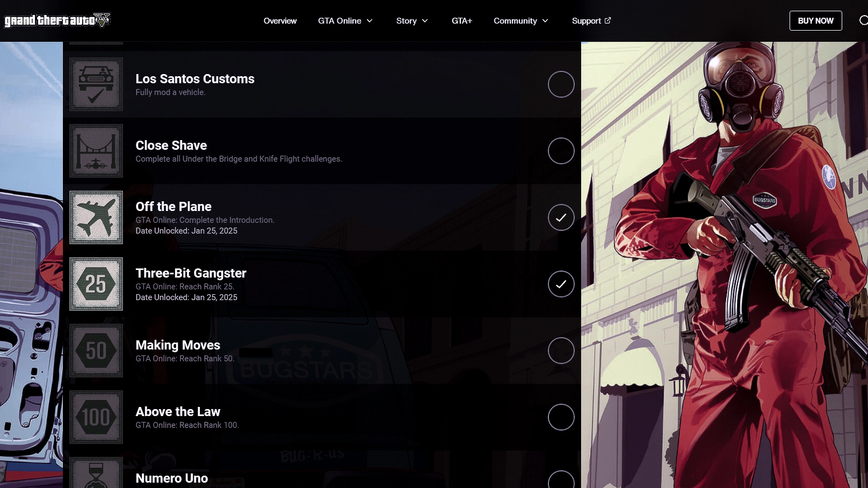Click Three-Bit Gangster Date Unlocked text

click(x=186, y=297)
